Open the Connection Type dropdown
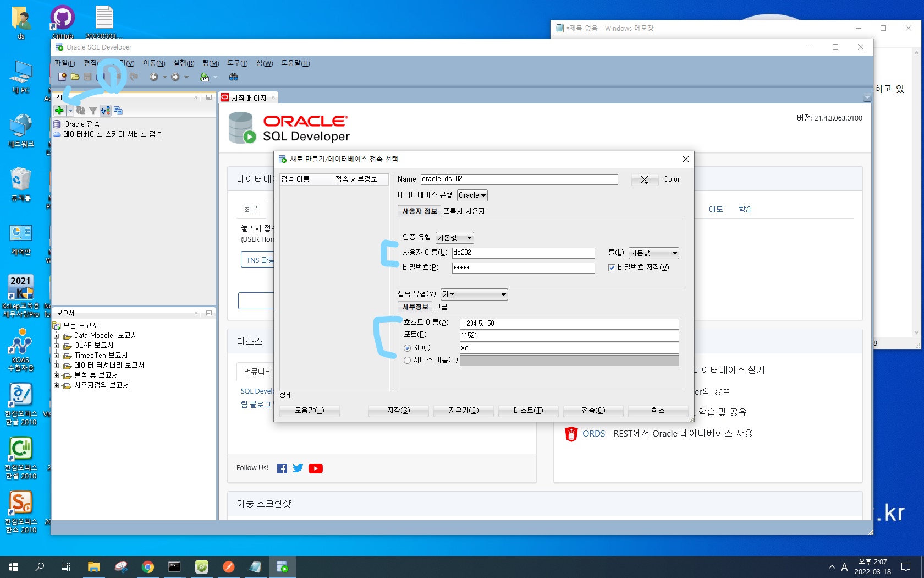The height and width of the screenshot is (578, 924). (x=474, y=295)
